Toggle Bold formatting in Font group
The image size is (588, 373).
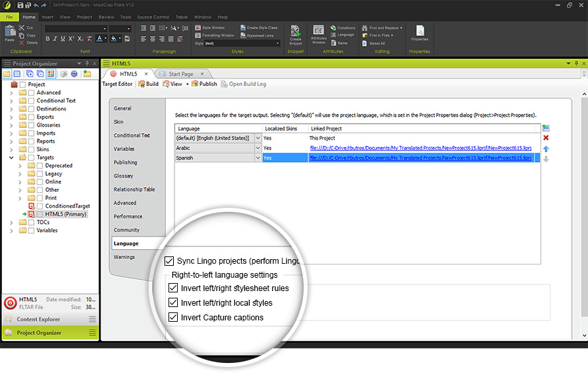(48, 39)
